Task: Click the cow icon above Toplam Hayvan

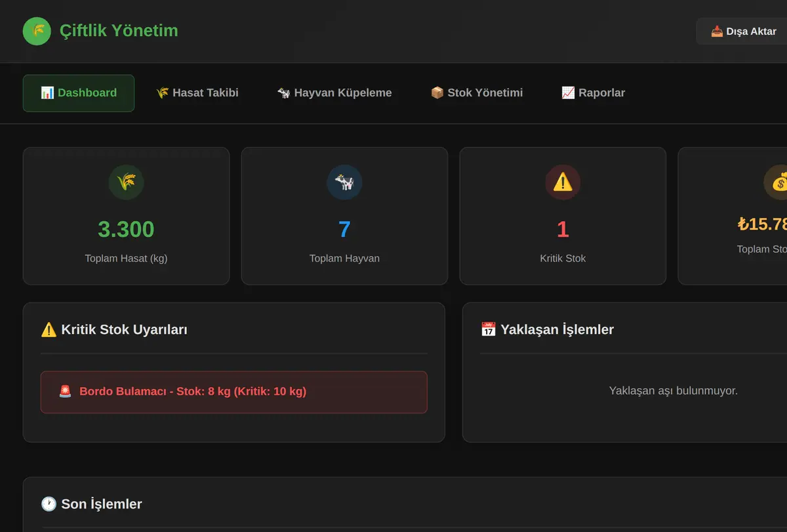Action: (344, 182)
